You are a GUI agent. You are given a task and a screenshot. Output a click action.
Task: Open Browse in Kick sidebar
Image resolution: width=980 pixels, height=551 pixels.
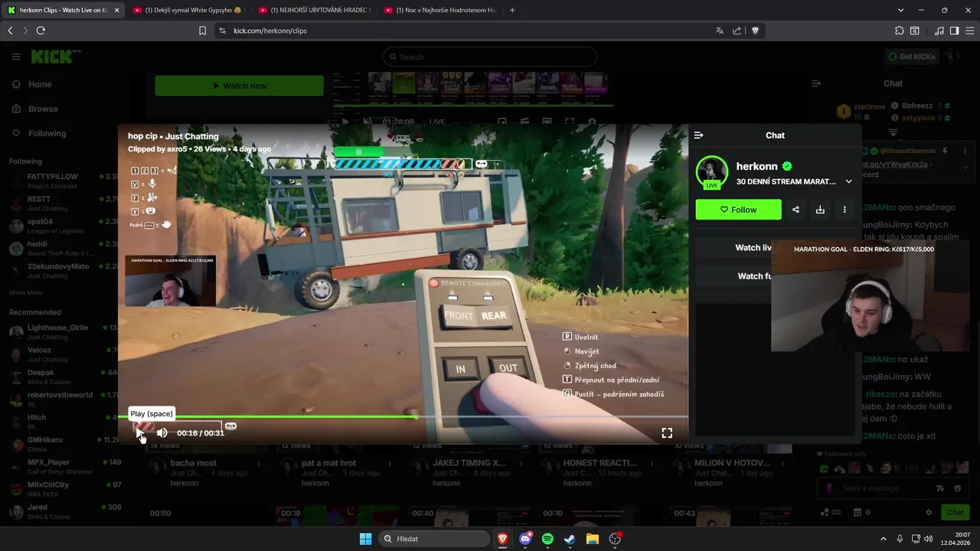pyautogui.click(x=43, y=109)
